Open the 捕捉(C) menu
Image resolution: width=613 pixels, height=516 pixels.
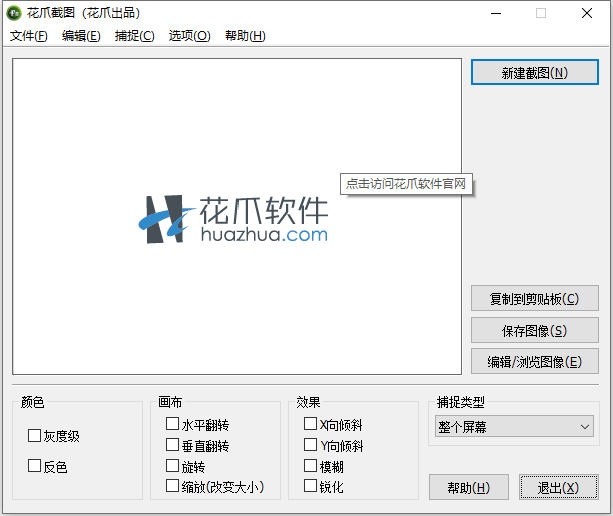(134, 36)
